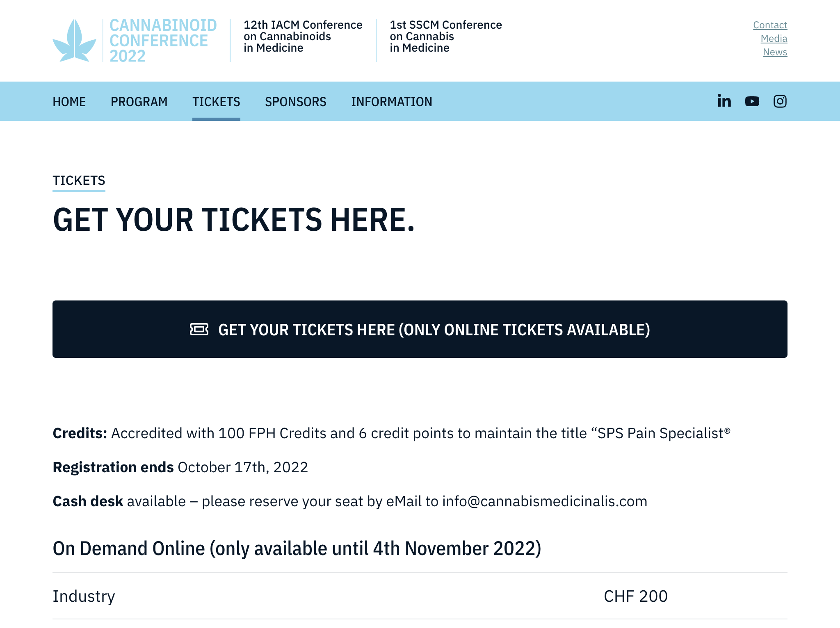
Task: Click the 1st SSCM Conference heading
Action: tap(445, 36)
